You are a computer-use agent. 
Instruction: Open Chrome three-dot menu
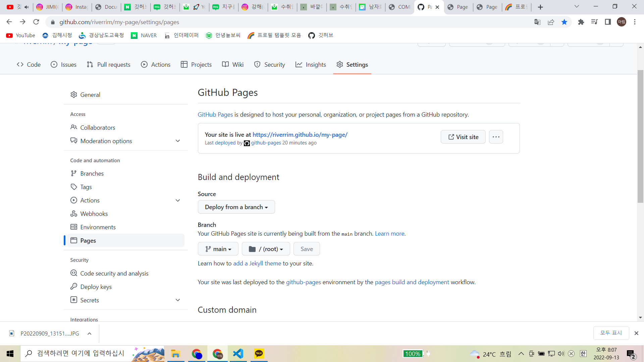point(635,22)
